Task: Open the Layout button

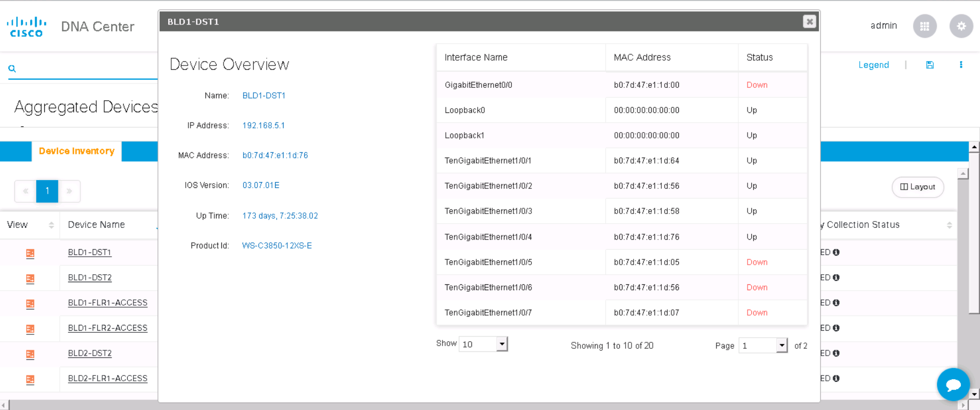Action: (x=918, y=187)
